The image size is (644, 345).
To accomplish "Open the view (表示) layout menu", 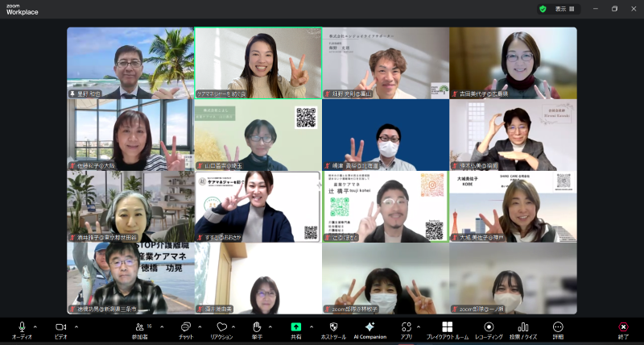I will [x=565, y=9].
